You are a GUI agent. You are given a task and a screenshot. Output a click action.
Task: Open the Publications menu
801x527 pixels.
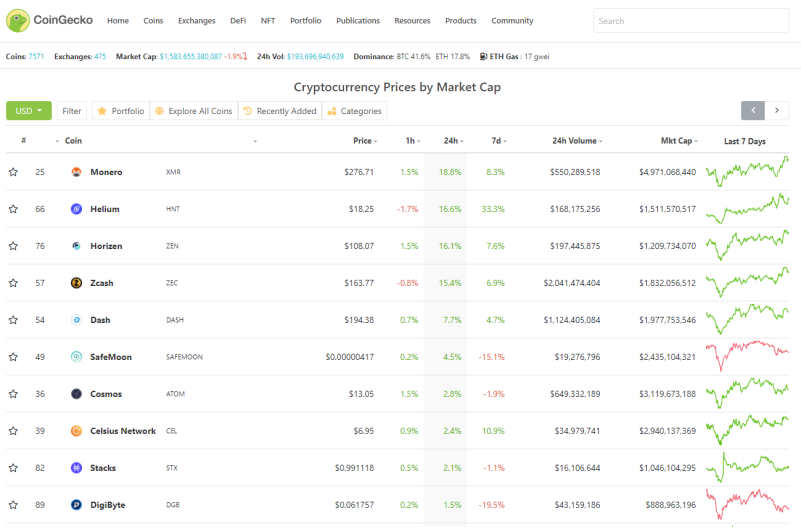[358, 21]
